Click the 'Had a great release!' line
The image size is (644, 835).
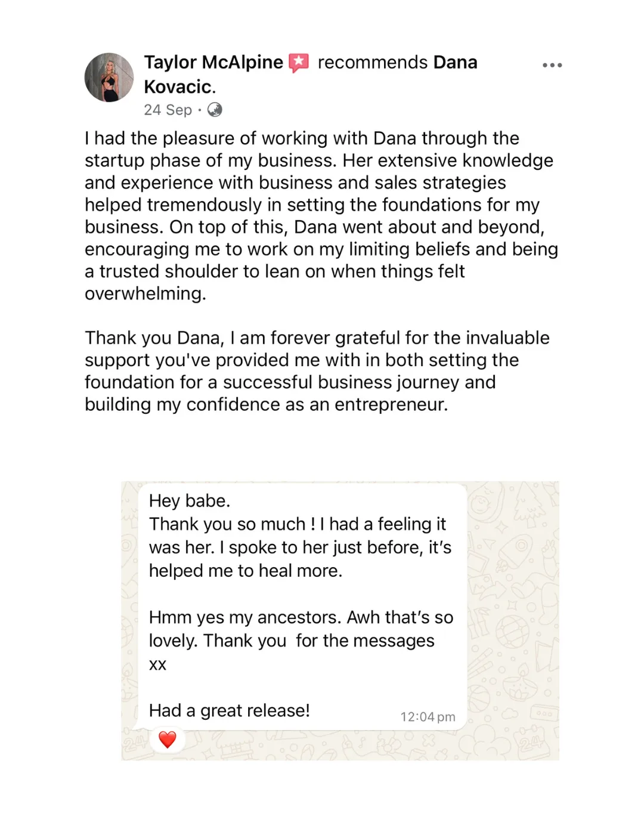coord(230,711)
